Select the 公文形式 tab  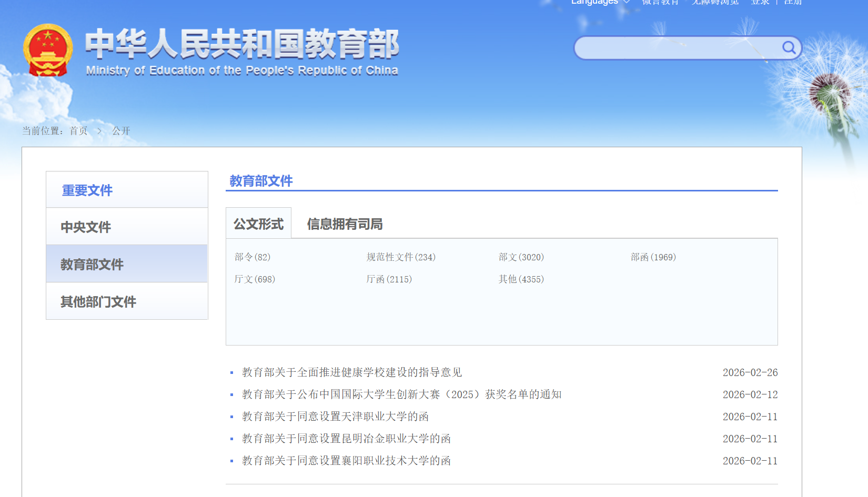258,224
